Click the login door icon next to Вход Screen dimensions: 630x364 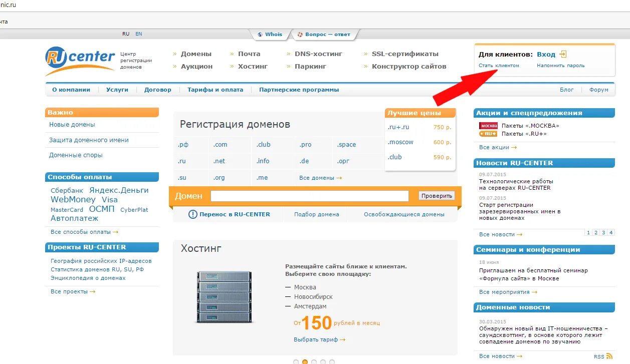pos(563,55)
